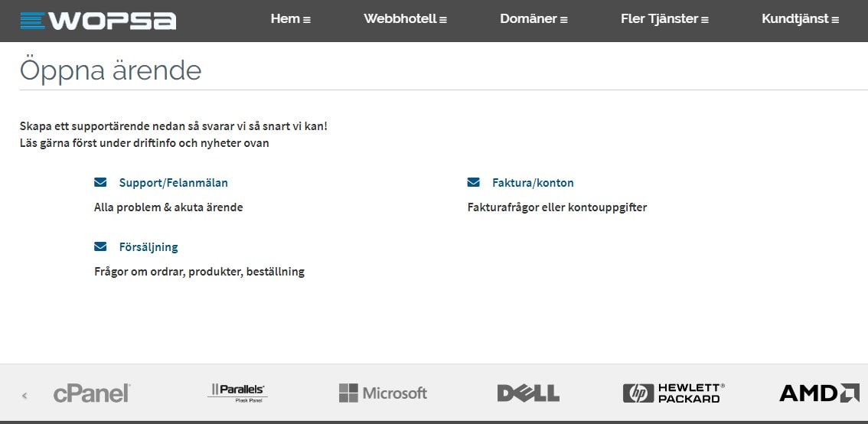Click the envelope icon beside Försäljning
Image resolution: width=868 pixels, height=424 pixels.
pos(100,246)
